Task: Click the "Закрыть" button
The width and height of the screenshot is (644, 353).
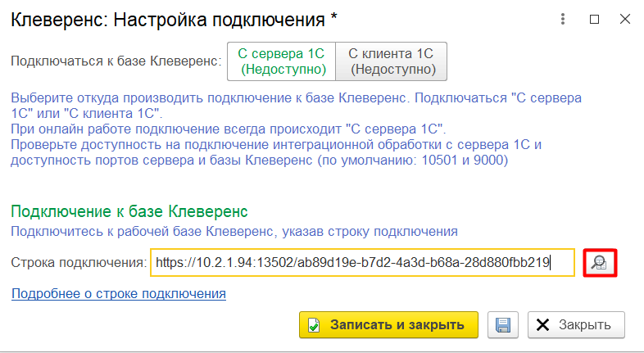Action: point(576,324)
